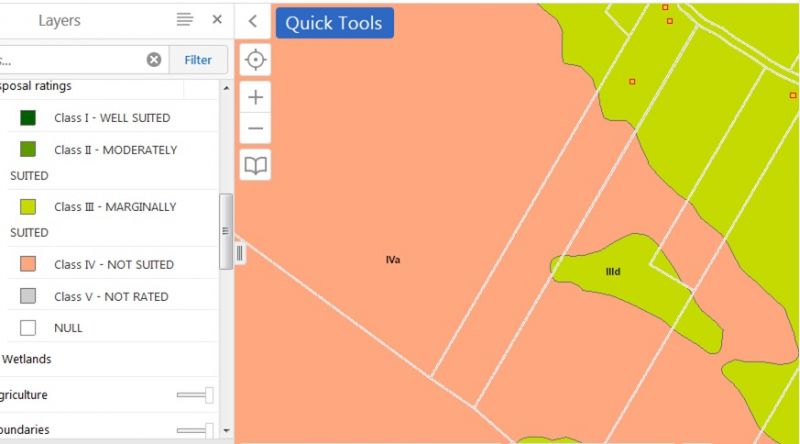
Task: Open the Layers panel menu icon
Action: (x=185, y=20)
